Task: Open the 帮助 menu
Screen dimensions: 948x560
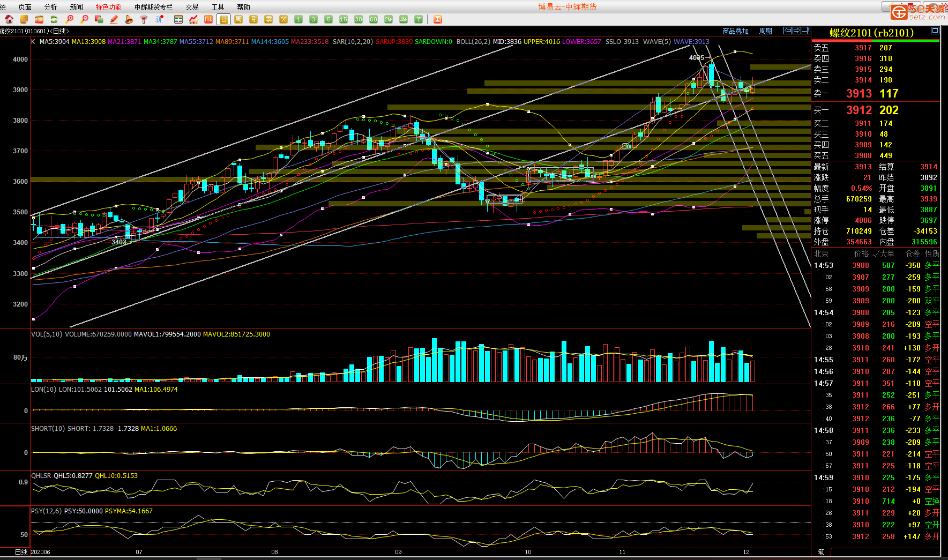Action: [x=243, y=7]
